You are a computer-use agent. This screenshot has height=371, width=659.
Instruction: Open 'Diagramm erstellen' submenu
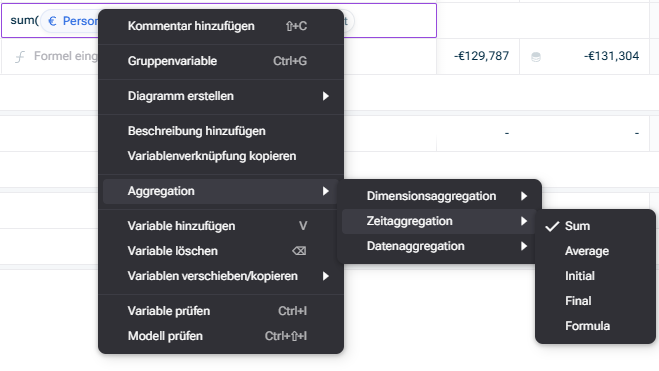(x=221, y=96)
